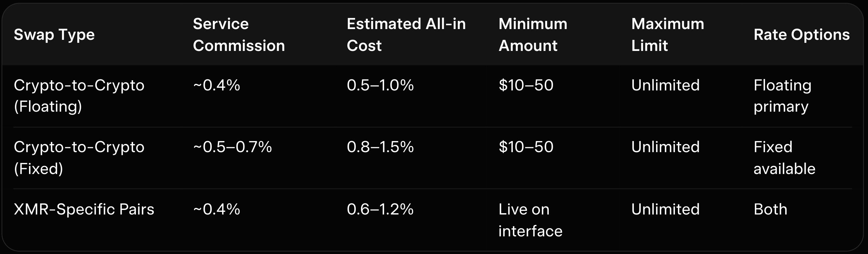
Task: Click the 0.8–1.5% all-in cost cell
Action: 380,147
